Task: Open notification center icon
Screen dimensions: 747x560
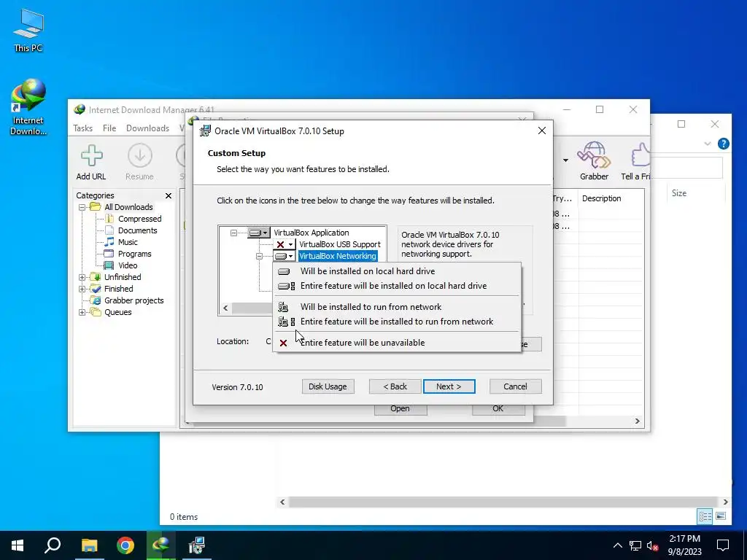Action: pyautogui.click(x=723, y=545)
